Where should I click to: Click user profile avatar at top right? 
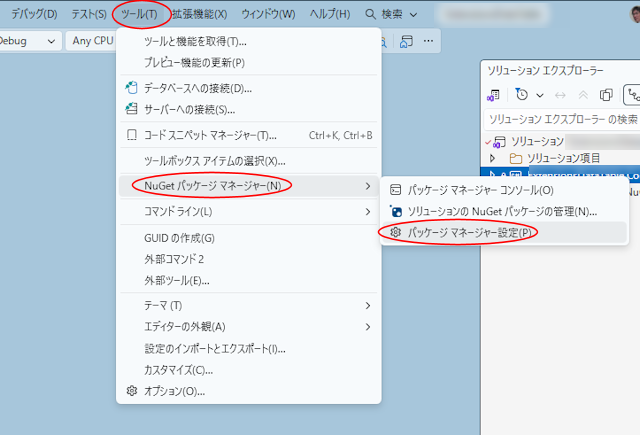pos(634,13)
